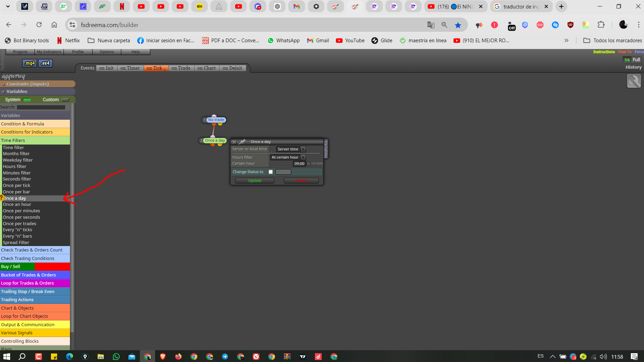Close the Once a day properties panel

click(234, 142)
